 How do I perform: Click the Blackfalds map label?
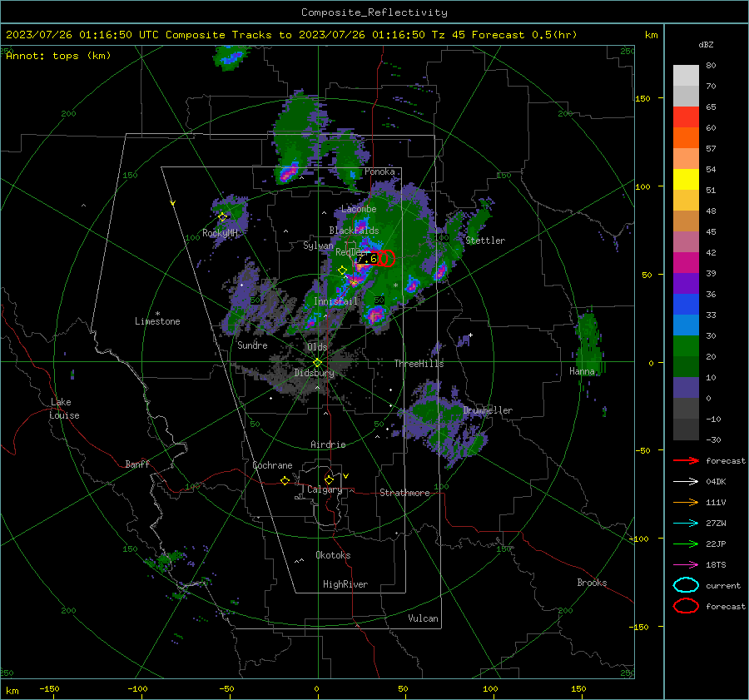[x=354, y=231]
